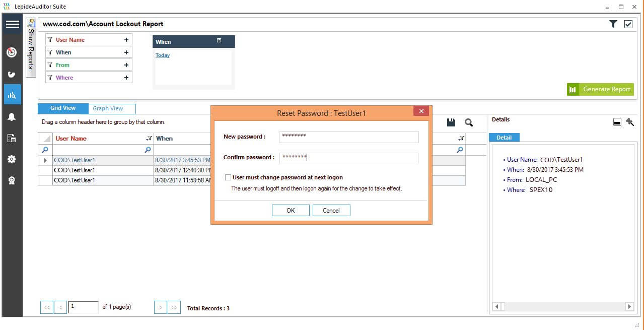Click the ribbon award icon in sidebar

(x=12, y=180)
